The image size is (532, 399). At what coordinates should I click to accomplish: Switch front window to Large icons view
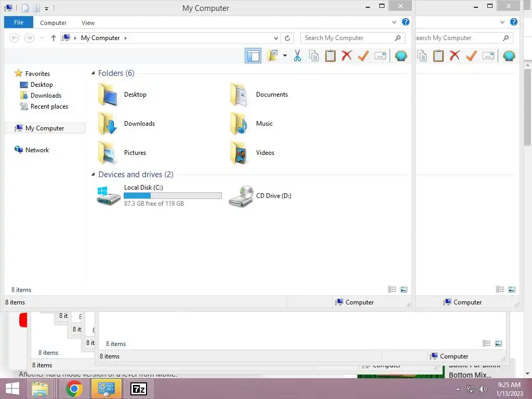[403, 289]
